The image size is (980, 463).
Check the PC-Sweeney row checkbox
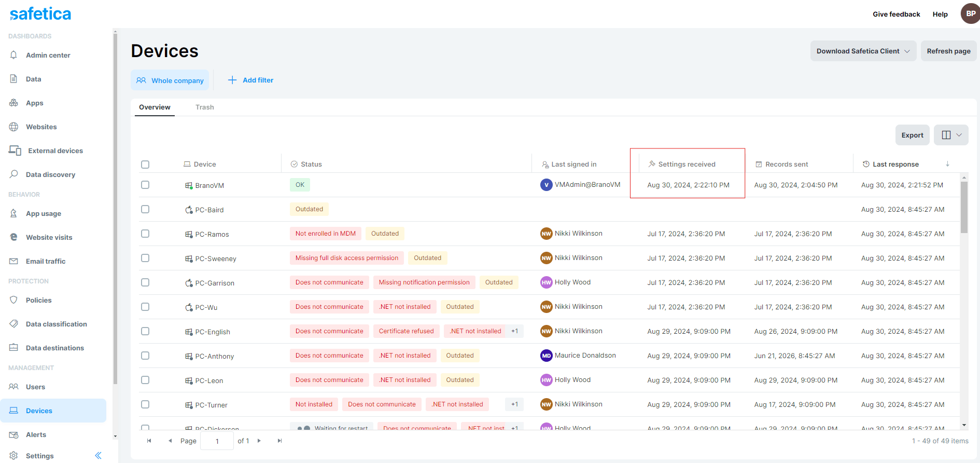145,258
